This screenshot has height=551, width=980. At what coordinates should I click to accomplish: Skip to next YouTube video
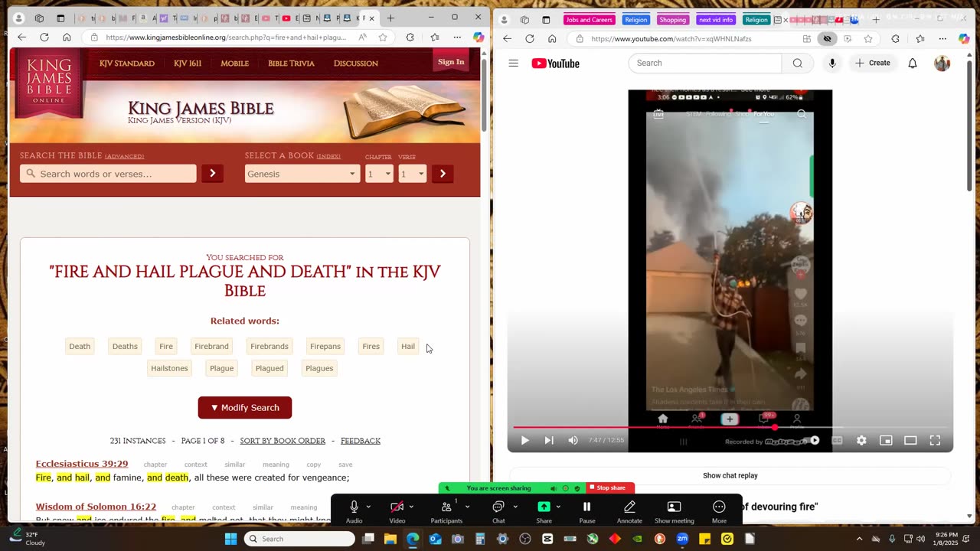(x=549, y=440)
